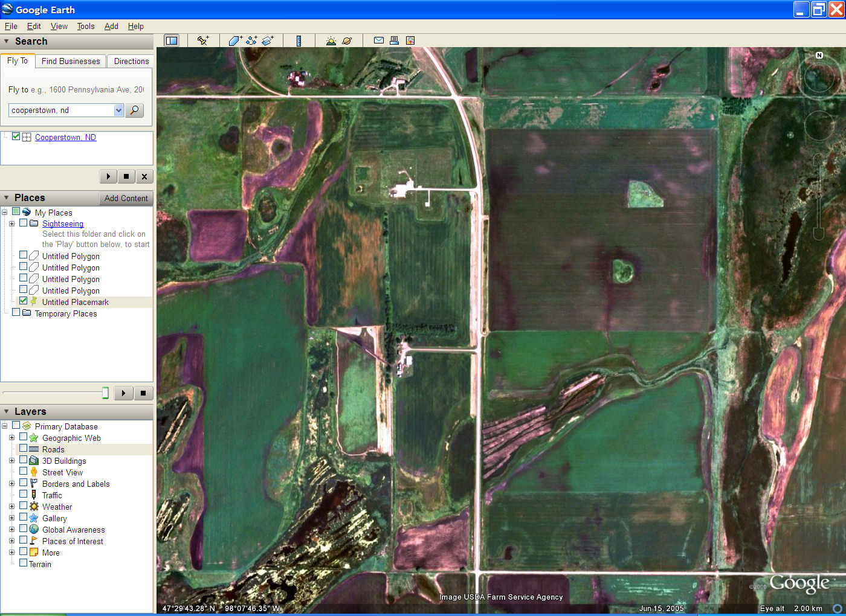Enable the Terrain layer checkbox
This screenshot has height=616, width=846.
[23, 563]
